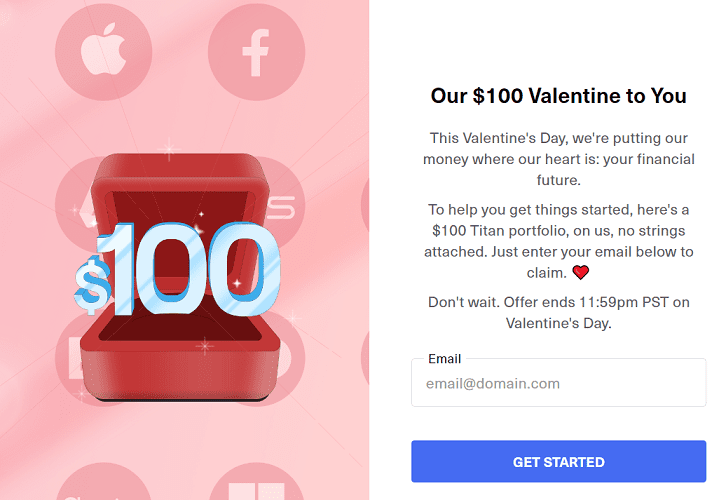The height and width of the screenshot is (500, 726).
Task: Click the white sparkle on the ring box base
Action: (205, 346)
